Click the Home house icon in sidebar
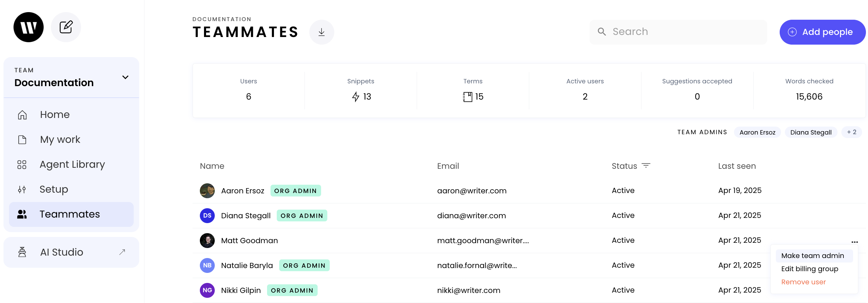This screenshot has width=868, height=303. 22,114
